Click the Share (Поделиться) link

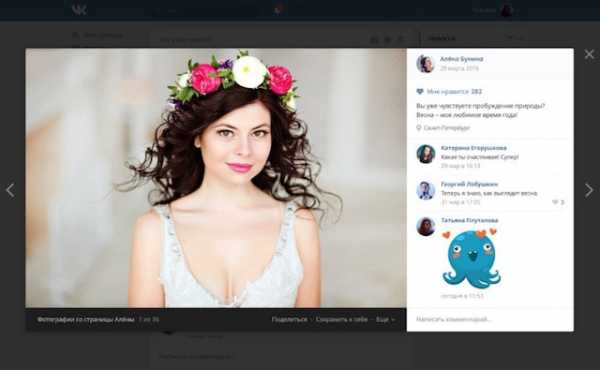tap(289, 319)
